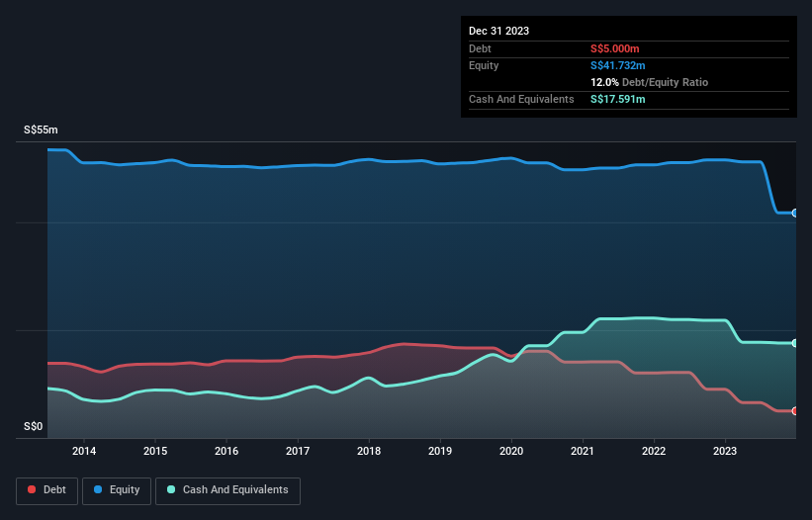Click the 2015 x-axis label

pyautogui.click(x=155, y=451)
